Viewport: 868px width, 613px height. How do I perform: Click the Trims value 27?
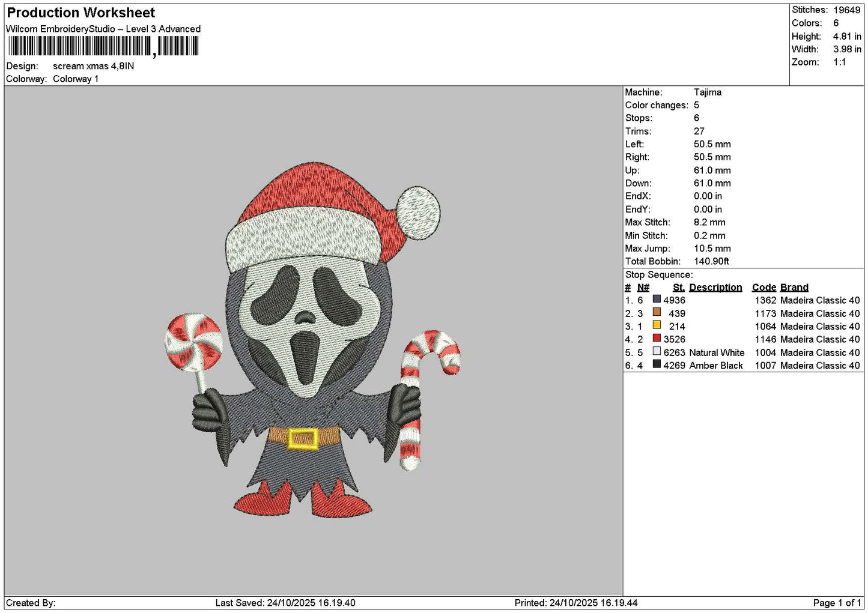(x=699, y=131)
